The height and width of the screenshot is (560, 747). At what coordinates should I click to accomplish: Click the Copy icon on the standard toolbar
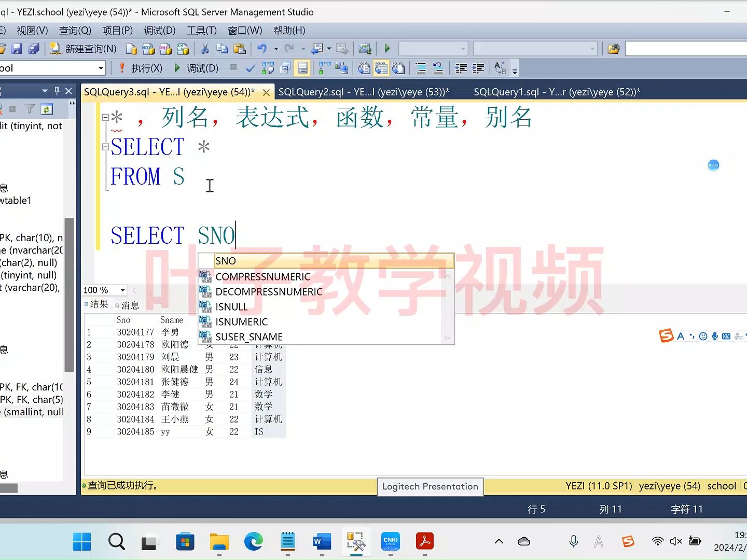point(222,48)
